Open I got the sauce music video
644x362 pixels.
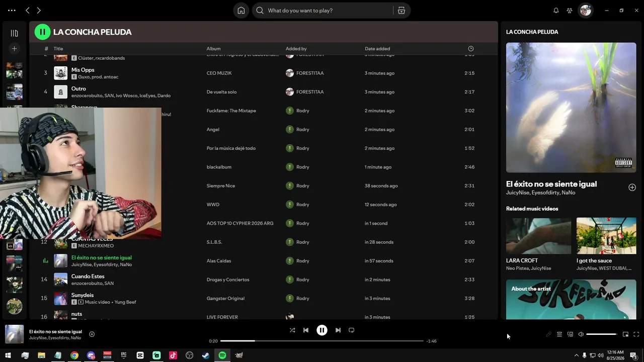pos(606,244)
